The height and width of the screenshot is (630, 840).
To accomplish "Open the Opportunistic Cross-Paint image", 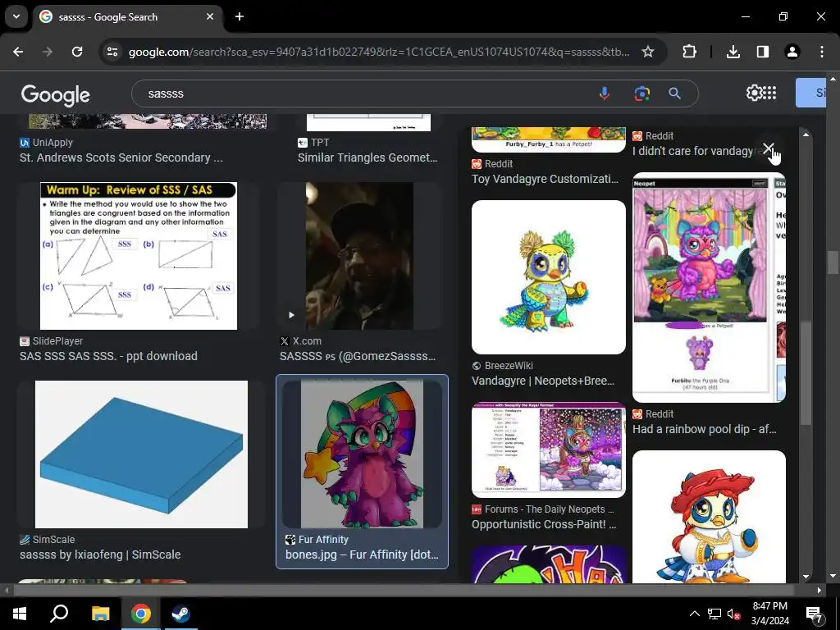I will tap(549, 450).
